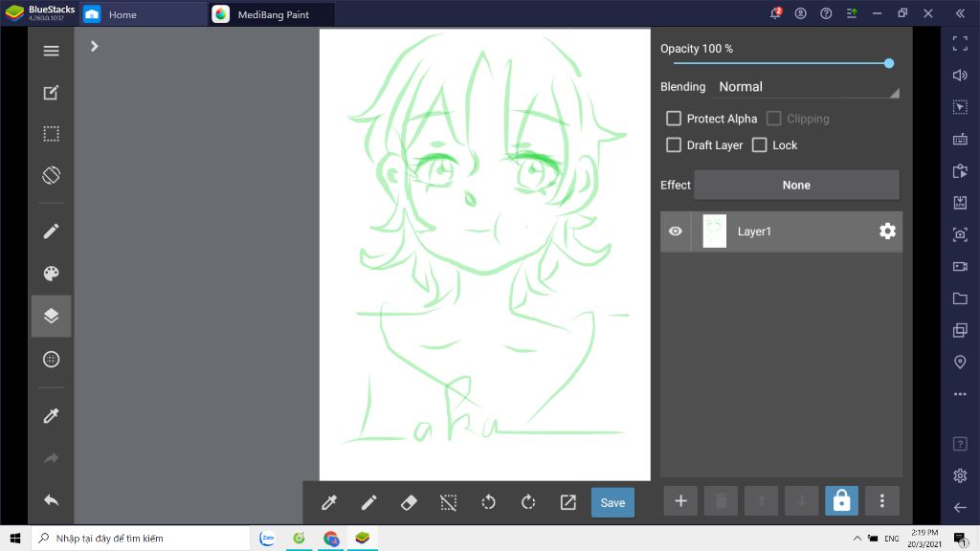This screenshot has width=980, height=551.
Task: Click the export share icon
Action: tap(568, 502)
